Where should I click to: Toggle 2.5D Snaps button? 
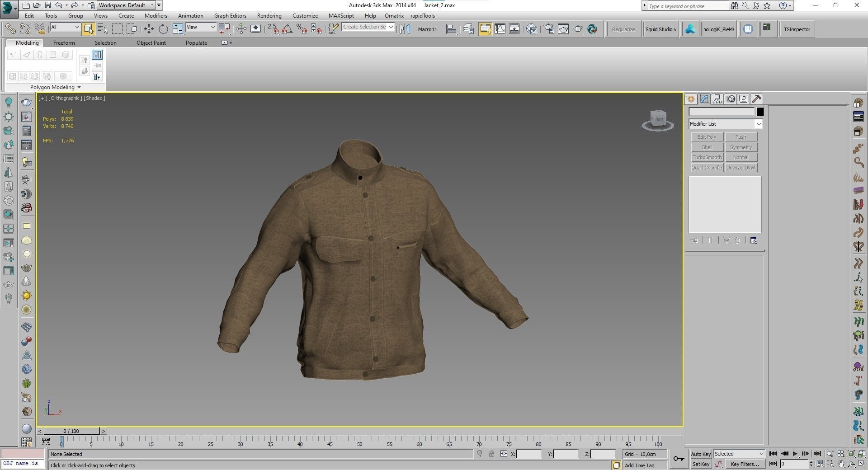[273, 29]
